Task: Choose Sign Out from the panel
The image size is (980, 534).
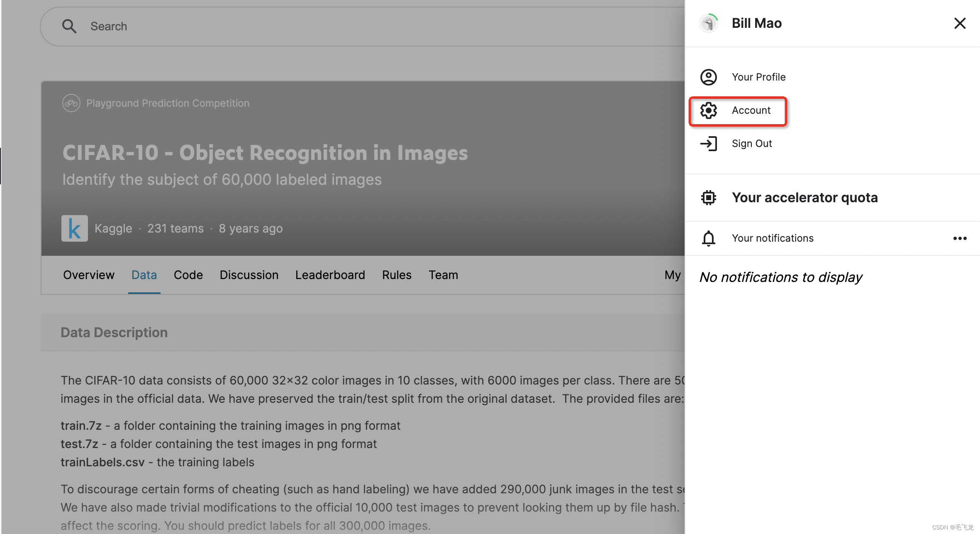Action: [x=752, y=144]
